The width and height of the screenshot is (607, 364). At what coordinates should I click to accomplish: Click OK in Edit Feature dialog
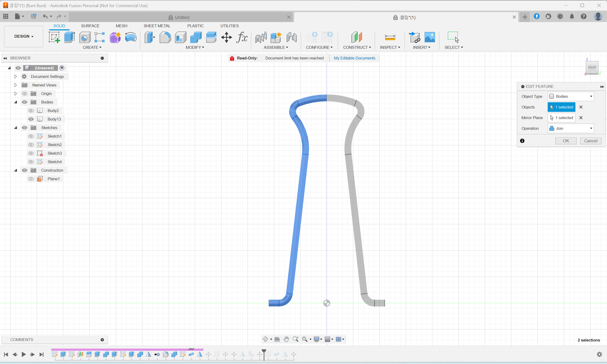pyautogui.click(x=566, y=141)
